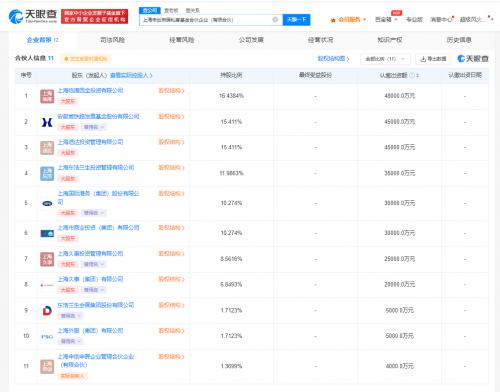Clear the search box with the X icon
500x392 pixels.
pyautogui.click(x=275, y=20)
